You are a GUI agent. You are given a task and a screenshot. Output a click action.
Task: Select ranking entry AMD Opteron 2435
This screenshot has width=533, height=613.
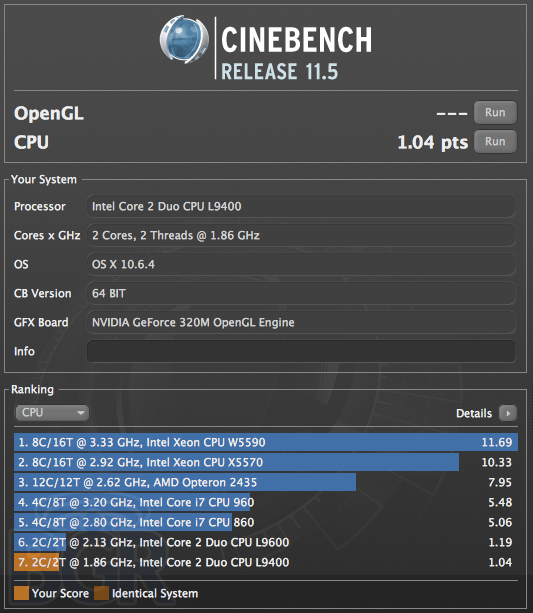pyautogui.click(x=266, y=482)
